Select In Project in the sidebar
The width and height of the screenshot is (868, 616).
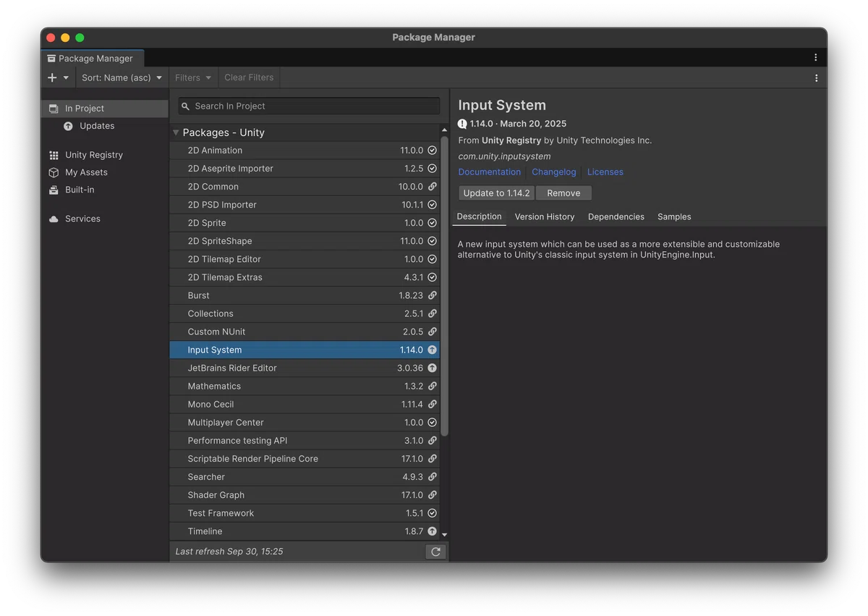click(x=105, y=109)
